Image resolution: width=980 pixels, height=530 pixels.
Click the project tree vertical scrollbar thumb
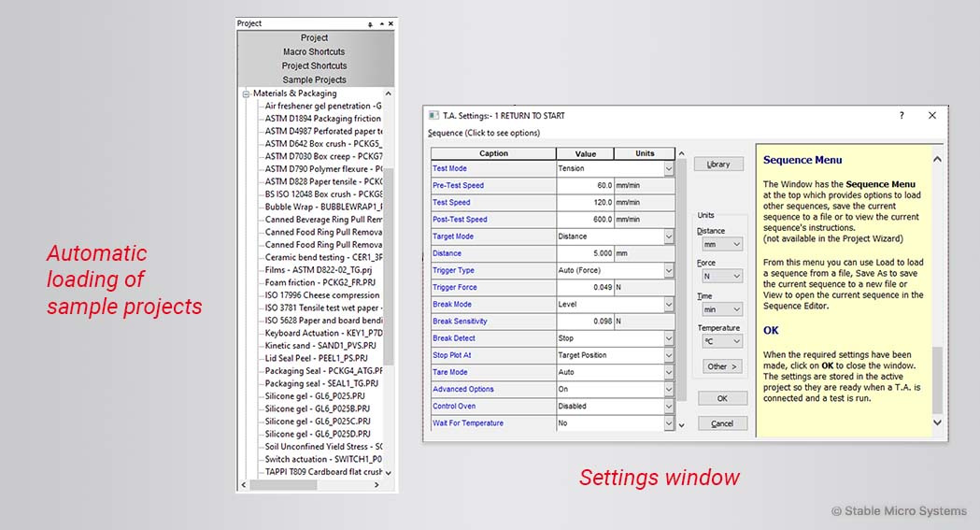tap(388, 265)
